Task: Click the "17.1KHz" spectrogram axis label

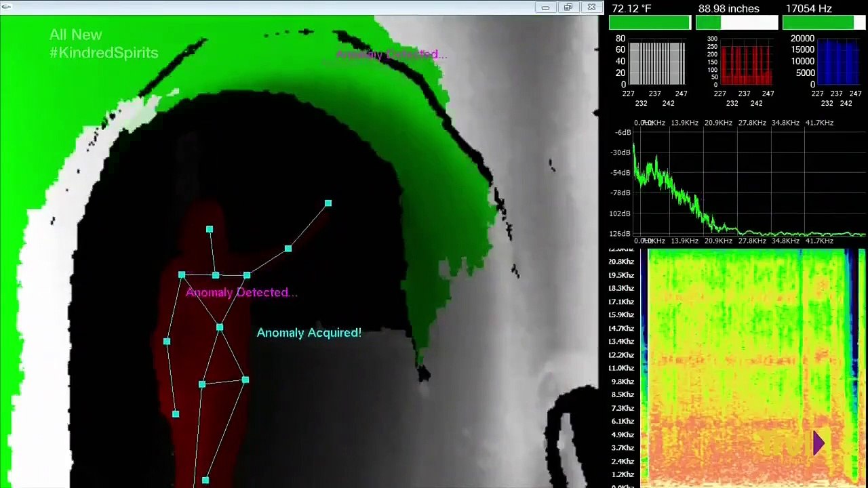Action: click(x=621, y=302)
